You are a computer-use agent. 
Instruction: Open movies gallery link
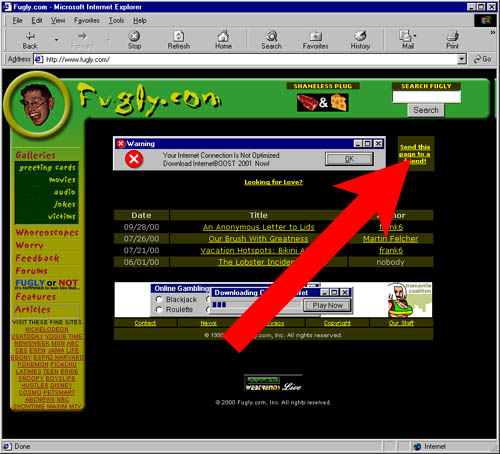(62, 180)
